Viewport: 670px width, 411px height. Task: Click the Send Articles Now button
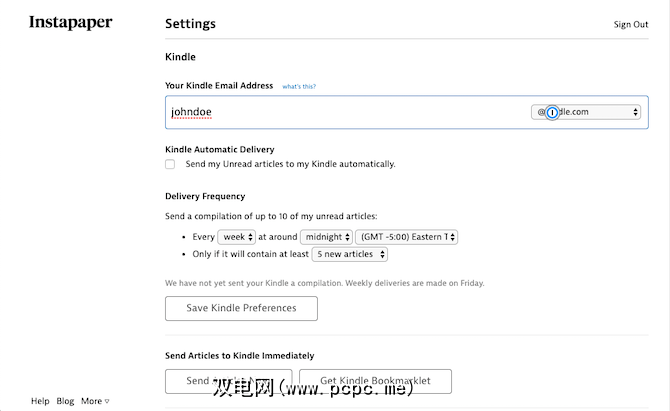(228, 381)
